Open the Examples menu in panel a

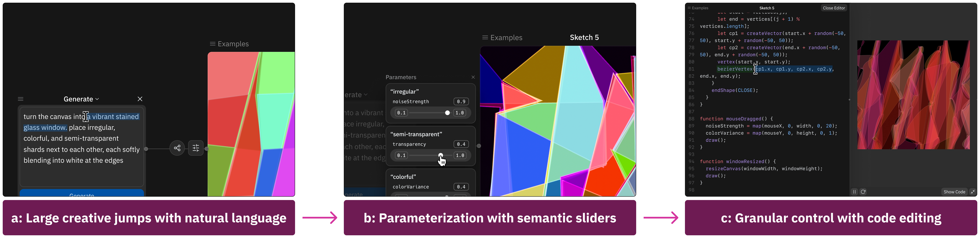coord(229,44)
